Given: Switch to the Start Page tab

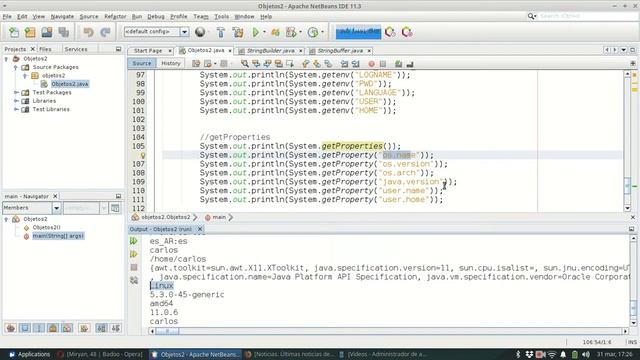Looking at the screenshot, I should click(x=148, y=51).
